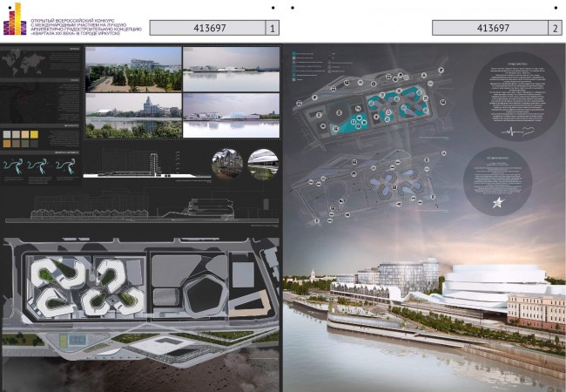Select the sheet number 1 box
This screenshot has height=392, width=566.
tap(273, 28)
